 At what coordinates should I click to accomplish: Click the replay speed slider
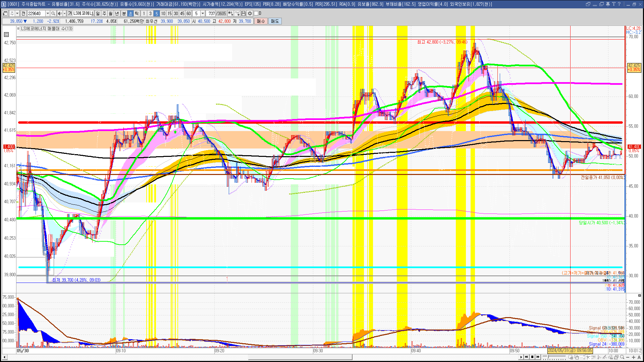554,357
